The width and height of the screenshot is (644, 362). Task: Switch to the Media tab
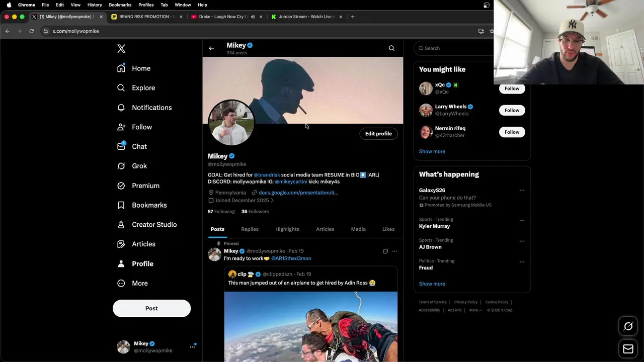pyautogui.click(x=358, y=229)
